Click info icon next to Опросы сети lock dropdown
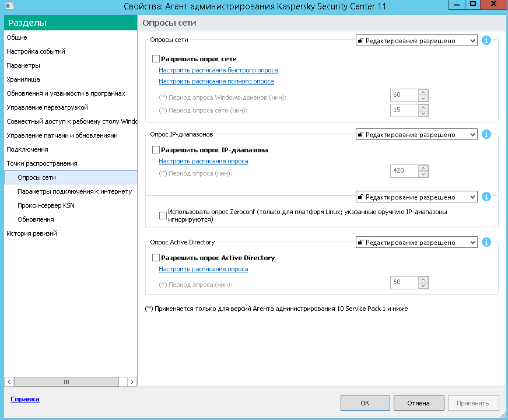Screen dimensions: 508x420 (486, 40)
